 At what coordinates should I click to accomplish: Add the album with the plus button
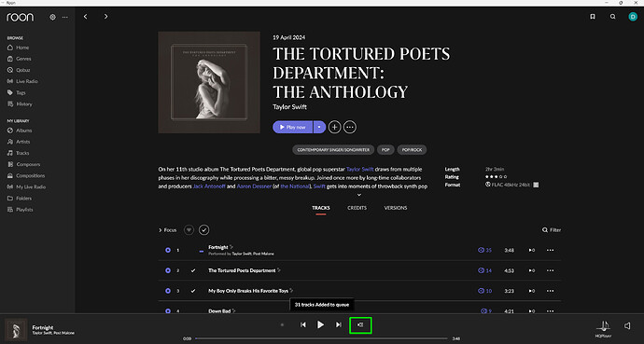point(335,127)
